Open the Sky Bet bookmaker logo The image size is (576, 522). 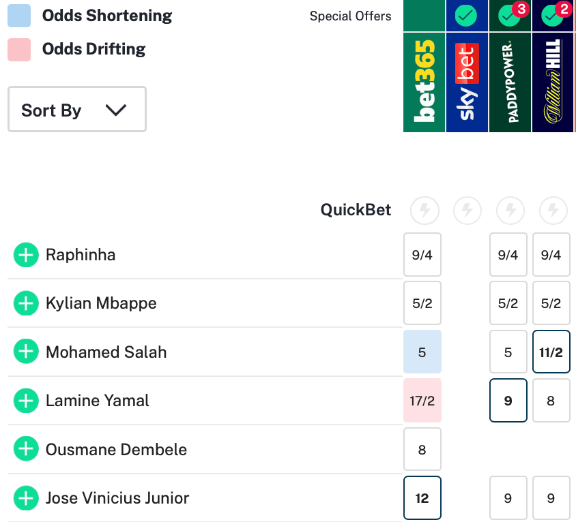click(467, 82)
